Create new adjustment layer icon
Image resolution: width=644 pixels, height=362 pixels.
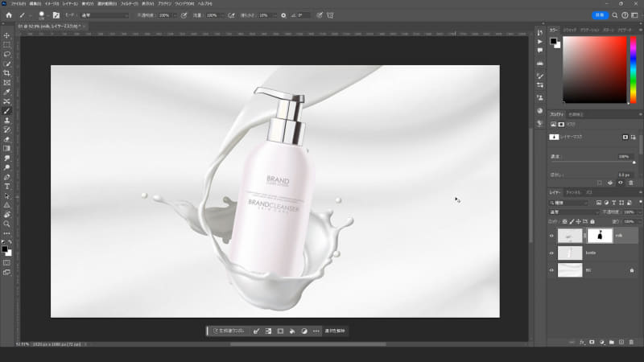(x=601, y=342)
